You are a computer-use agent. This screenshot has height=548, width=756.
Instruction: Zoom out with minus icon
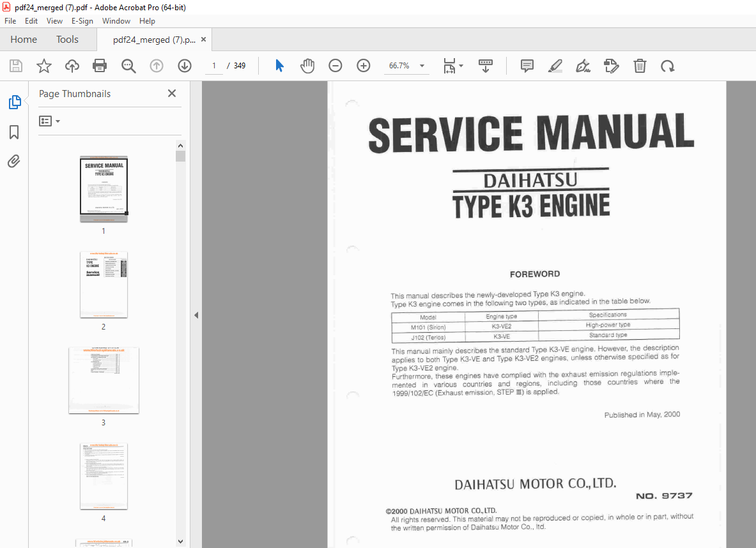[x=335, y=66]
